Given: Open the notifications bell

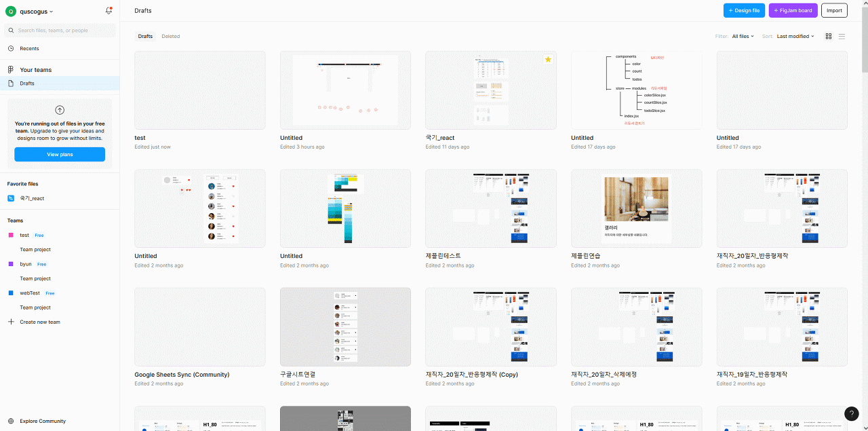Looking at the screenshot, I should (x=109, y=11).
